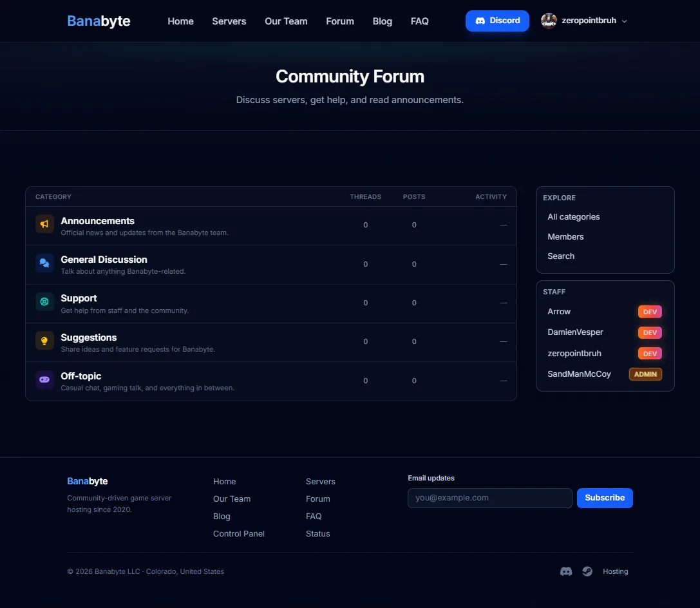Click the Subscribe button

pos(605,498)
